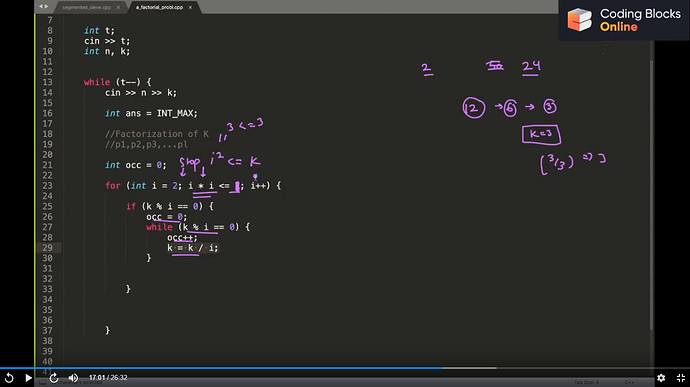Click the rewind replay icon
The height and width of the screenshot is (387, 690).
[x=9, y=378]
